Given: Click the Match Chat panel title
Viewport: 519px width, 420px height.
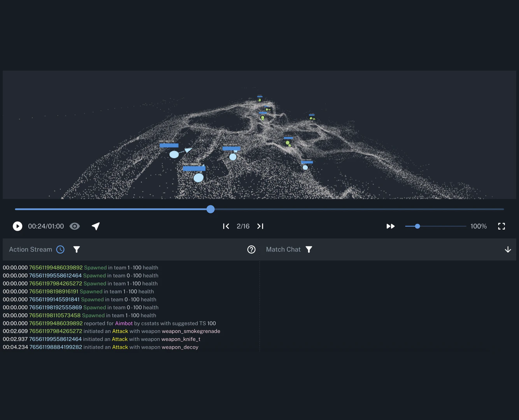Looking at the screenshot, I should pos(283,249).
